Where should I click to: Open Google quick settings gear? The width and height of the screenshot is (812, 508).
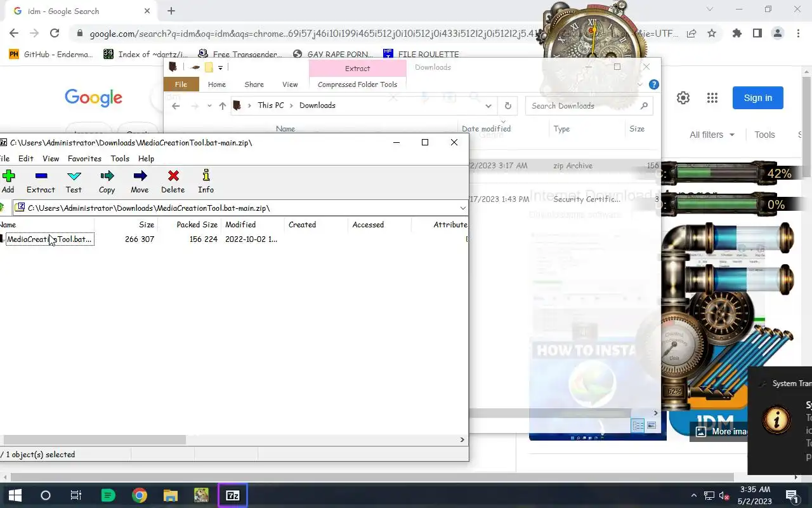coord(683,98)
